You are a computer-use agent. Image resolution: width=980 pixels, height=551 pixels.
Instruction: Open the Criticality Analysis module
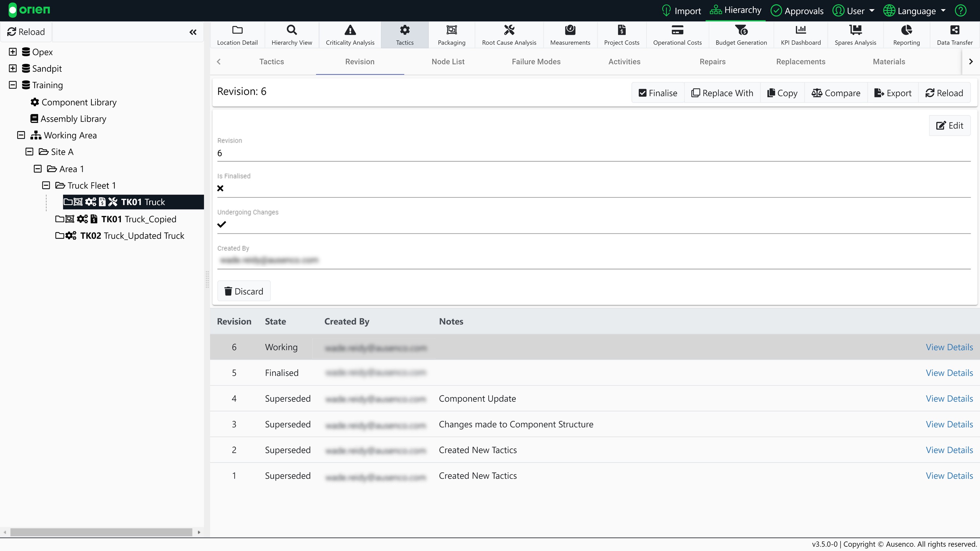350,35
